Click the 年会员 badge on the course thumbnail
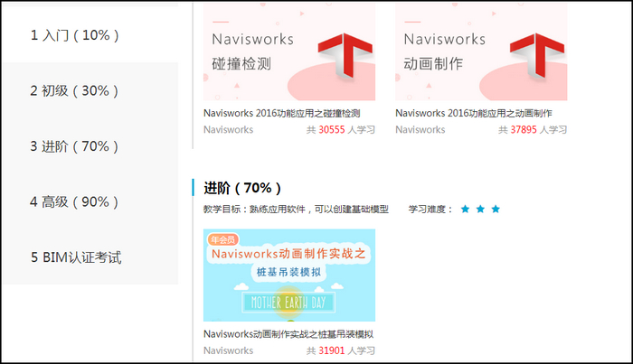 [222, 239]
